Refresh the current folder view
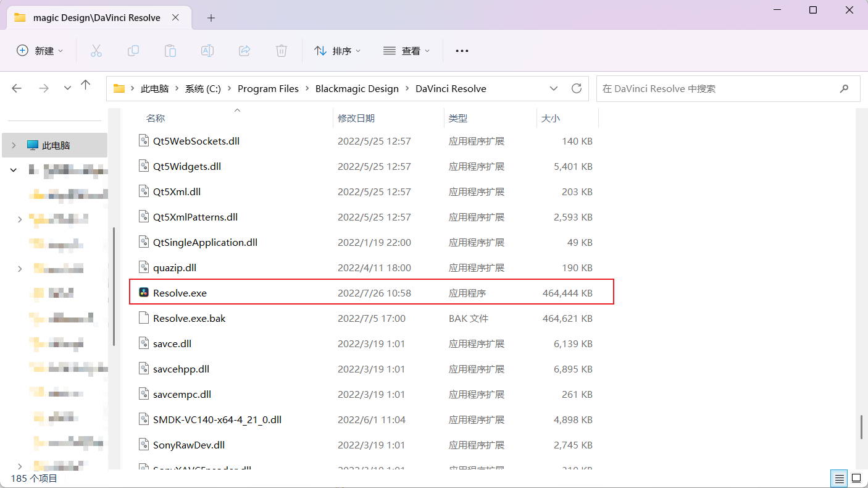 point(577,88)
